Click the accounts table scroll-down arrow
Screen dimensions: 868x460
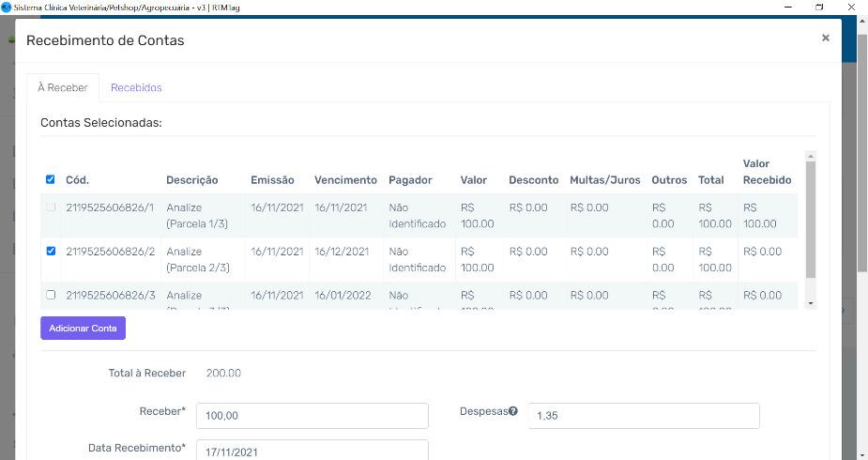click(x=811, y=304)
